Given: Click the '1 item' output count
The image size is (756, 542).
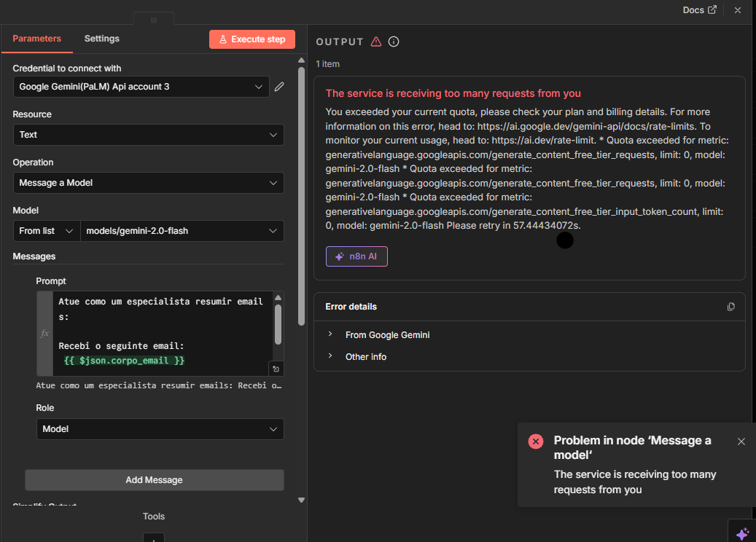Looking at the screenshot, I should 328,64.
